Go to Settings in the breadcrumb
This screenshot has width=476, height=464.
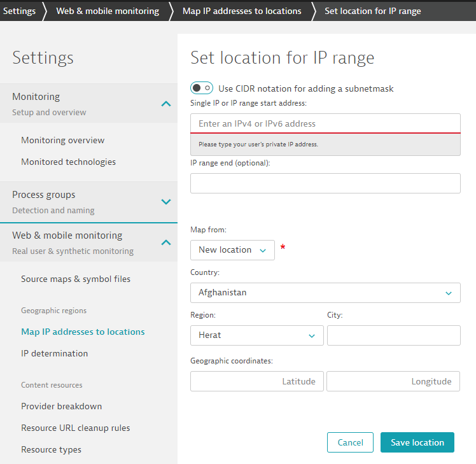tap(19, 11)
